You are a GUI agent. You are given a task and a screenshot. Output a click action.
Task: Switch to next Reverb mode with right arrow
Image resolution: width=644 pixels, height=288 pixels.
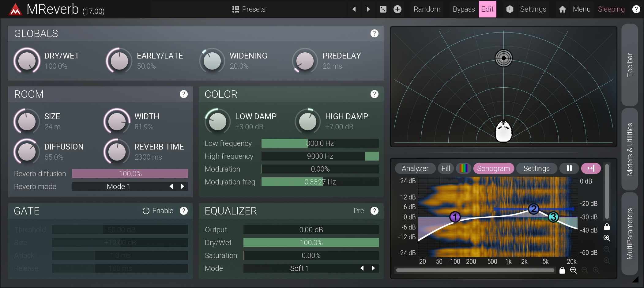[x=183, y=186]
